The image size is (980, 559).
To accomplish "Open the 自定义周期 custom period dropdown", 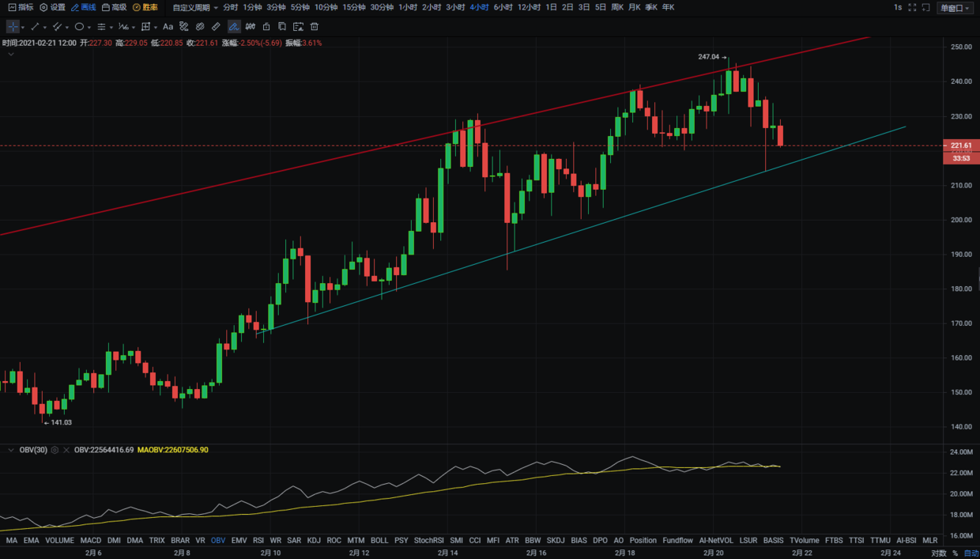I will (196, 7).
